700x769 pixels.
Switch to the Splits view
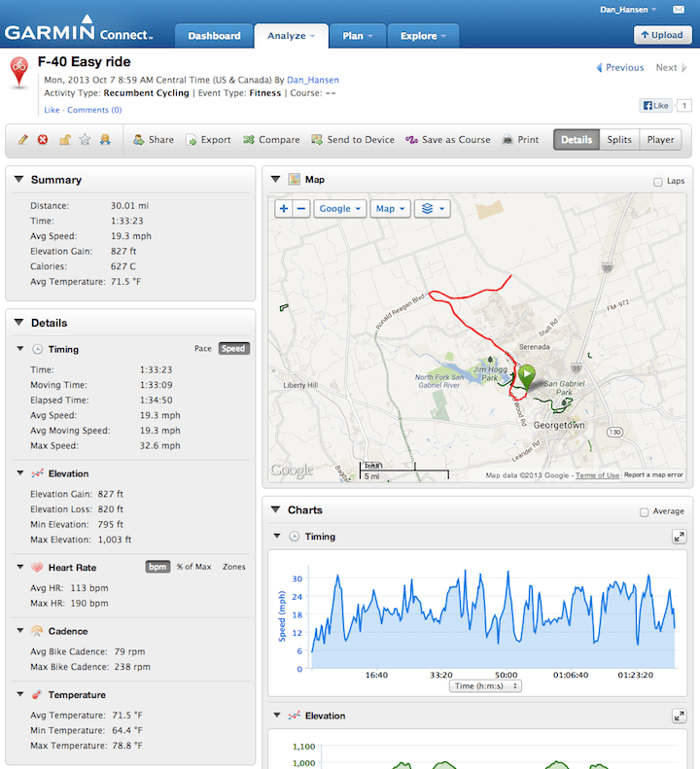pos(619,140)
